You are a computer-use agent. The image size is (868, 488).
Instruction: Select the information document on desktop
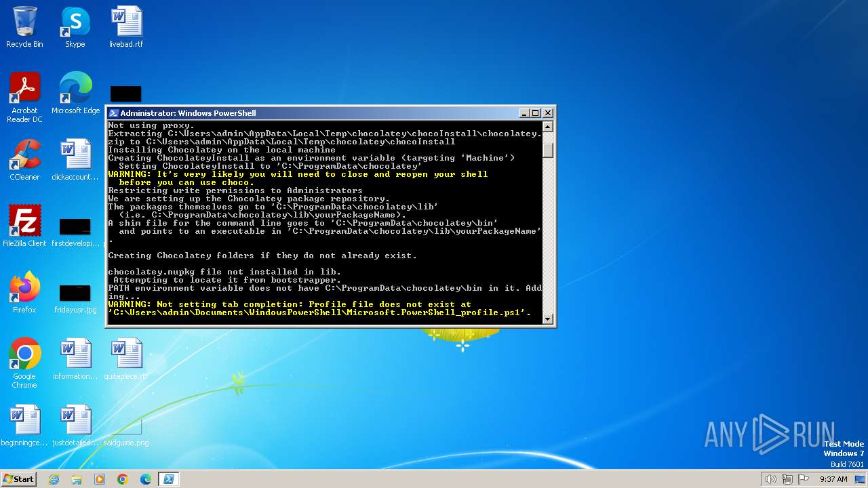click(x=75, y=359)
